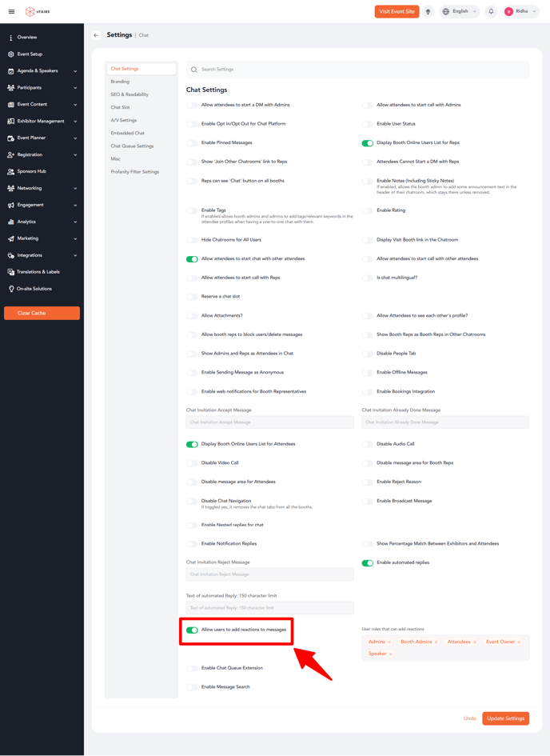Viewport: 550px width, 756px height.
Task: Click the Sponsors Hub sidebar icon
Action: [10, 171]
